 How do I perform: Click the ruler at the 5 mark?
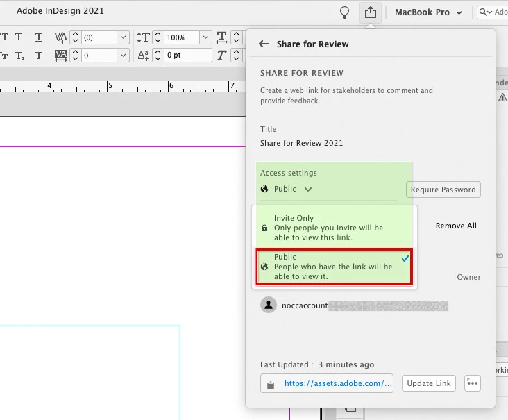click(x=110, y=85)
